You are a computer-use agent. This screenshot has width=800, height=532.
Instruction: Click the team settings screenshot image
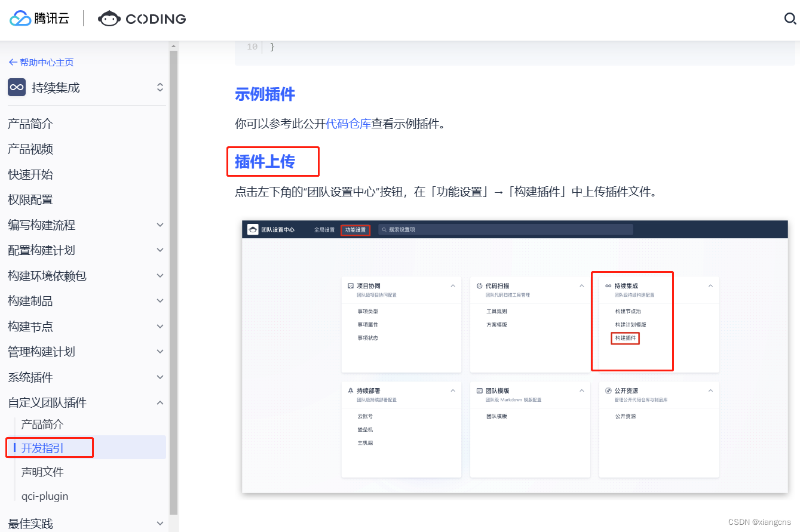pos(515,356)
